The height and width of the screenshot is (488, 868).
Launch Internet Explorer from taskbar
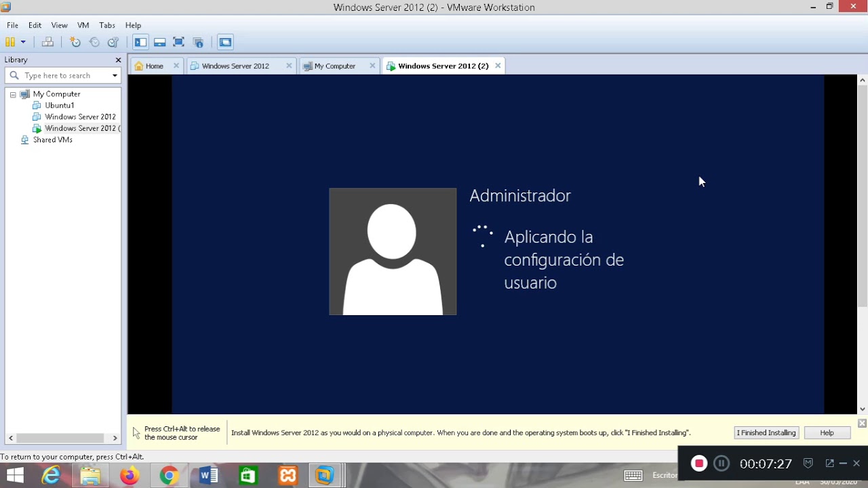[51, 476]
